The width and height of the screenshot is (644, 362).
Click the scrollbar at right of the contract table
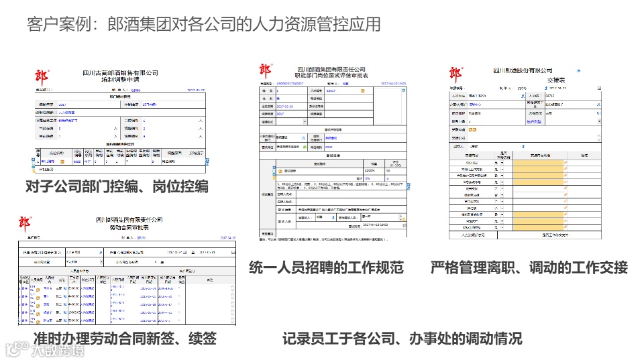(x=233, y=304)
